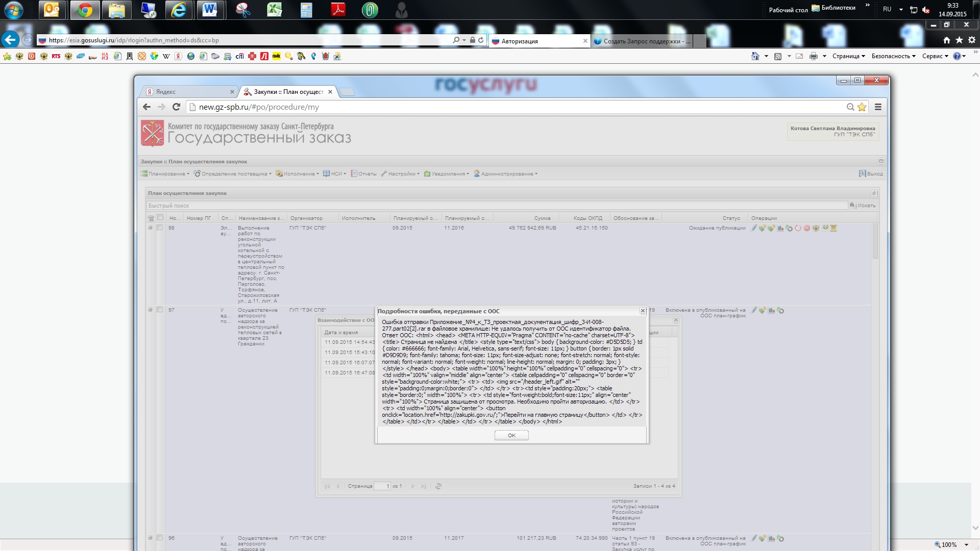Open Определение поставщика dropdown menu

pos(233,174)
